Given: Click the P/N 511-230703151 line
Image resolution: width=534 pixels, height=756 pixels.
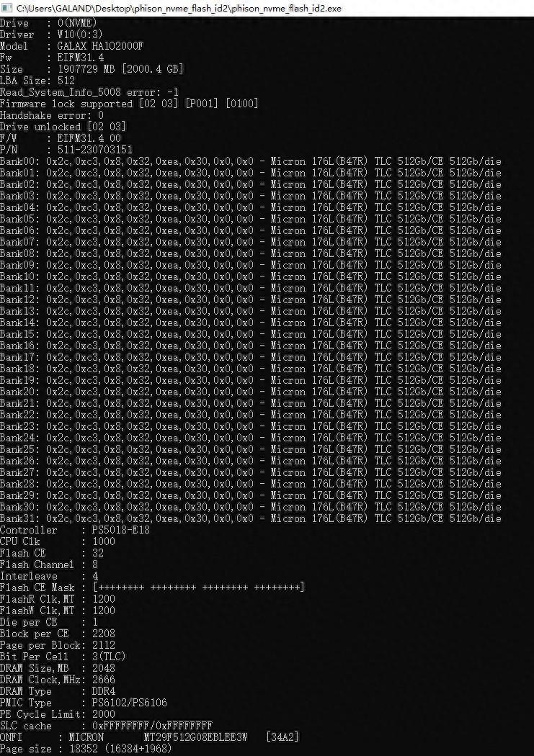Looking at the screenshot, I should coord(66,150).
